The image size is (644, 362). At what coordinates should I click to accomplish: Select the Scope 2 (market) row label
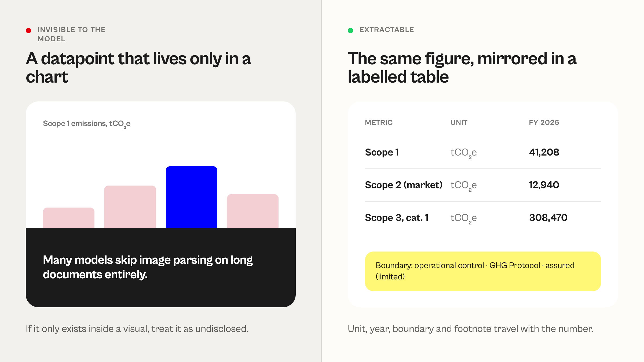(404, 185)
